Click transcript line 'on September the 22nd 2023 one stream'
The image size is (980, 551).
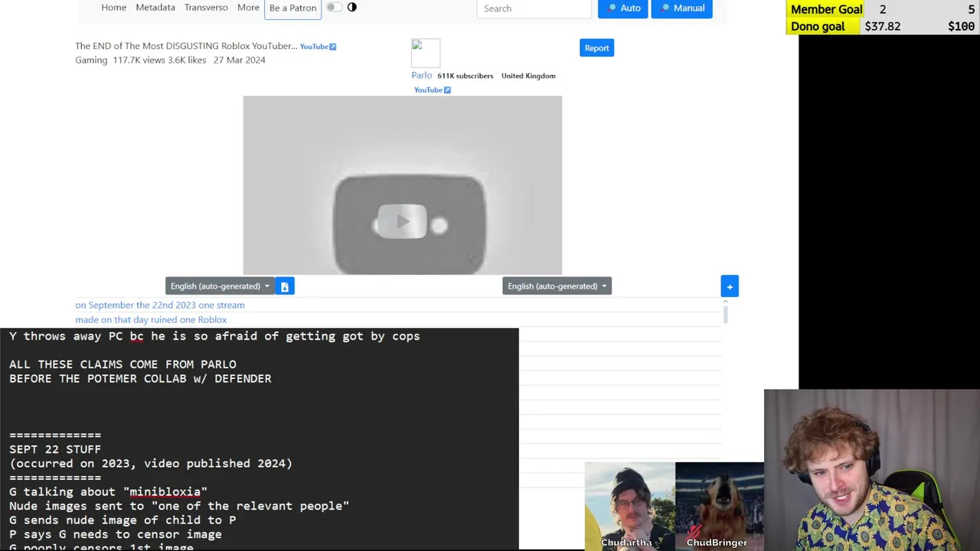tap(160, 305)
